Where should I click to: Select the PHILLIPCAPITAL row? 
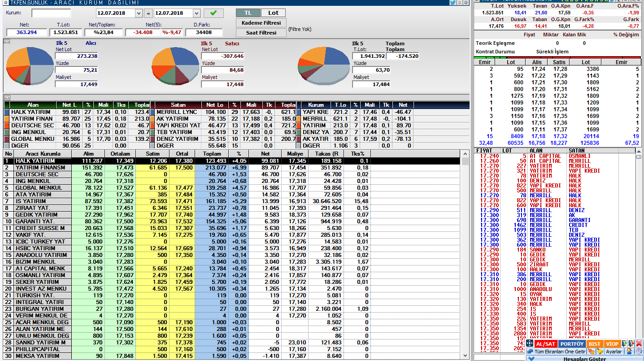tap(232, 349)
